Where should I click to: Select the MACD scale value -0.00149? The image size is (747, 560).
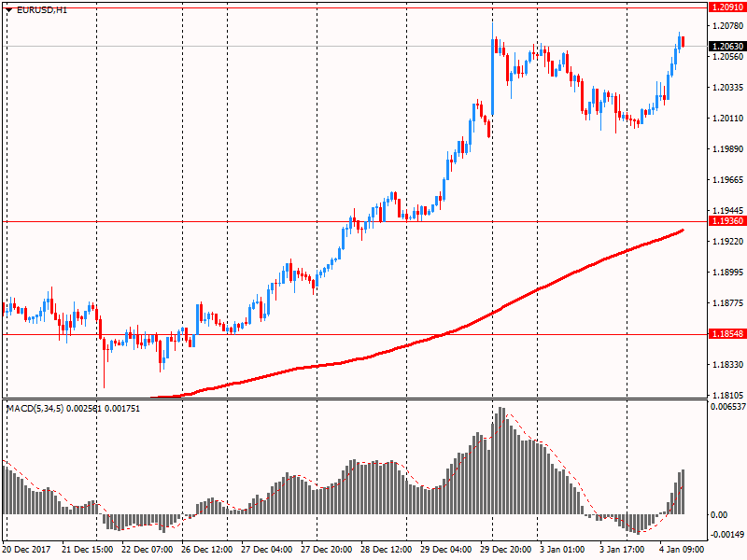727,534
